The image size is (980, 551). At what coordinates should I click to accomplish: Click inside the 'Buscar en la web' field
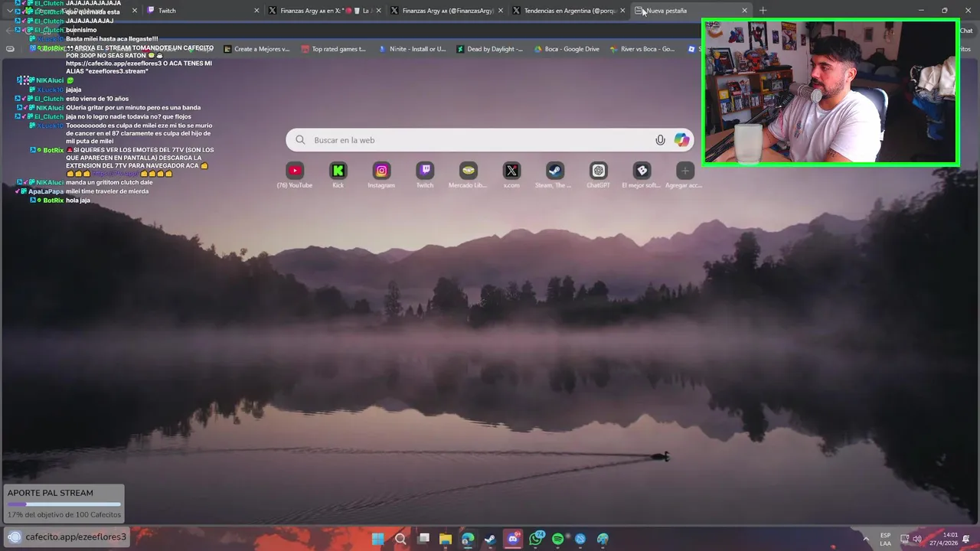click(x=490, y=140)
